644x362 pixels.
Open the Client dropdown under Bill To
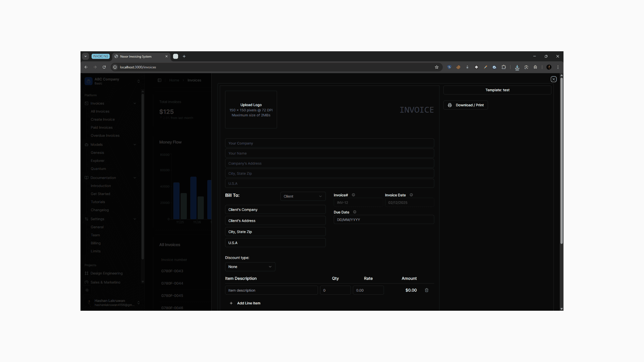pos(303,196)
